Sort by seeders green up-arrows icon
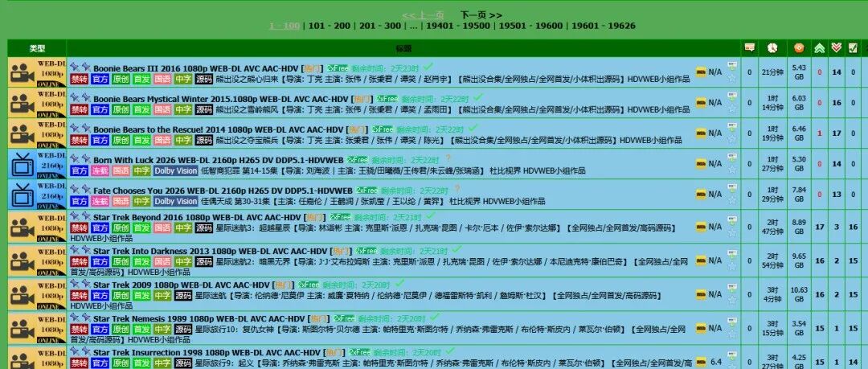Image resolution: width=868 pixels, height=369 pixels. point(819,48)
